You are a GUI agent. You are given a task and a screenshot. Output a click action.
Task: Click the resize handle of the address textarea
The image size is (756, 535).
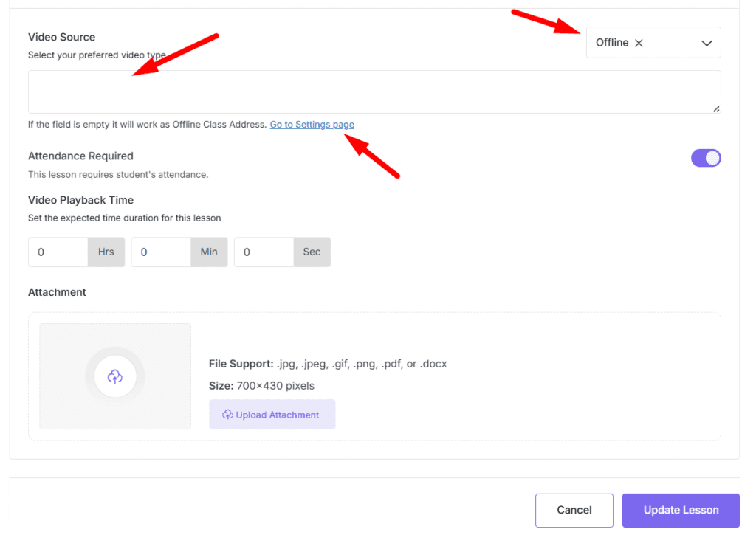click(x=715, y=108)
